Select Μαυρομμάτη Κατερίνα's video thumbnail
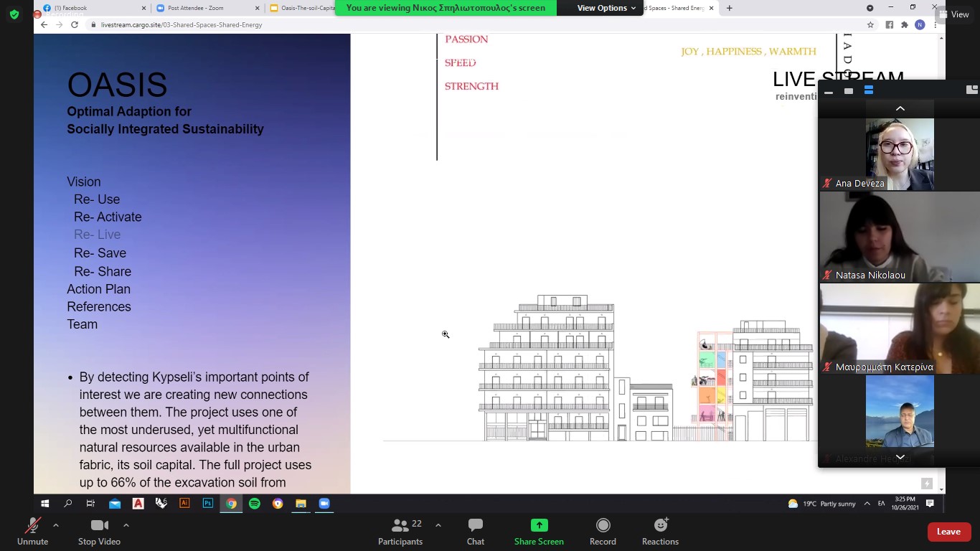This screenshot has width=980, height=551. 900,329
